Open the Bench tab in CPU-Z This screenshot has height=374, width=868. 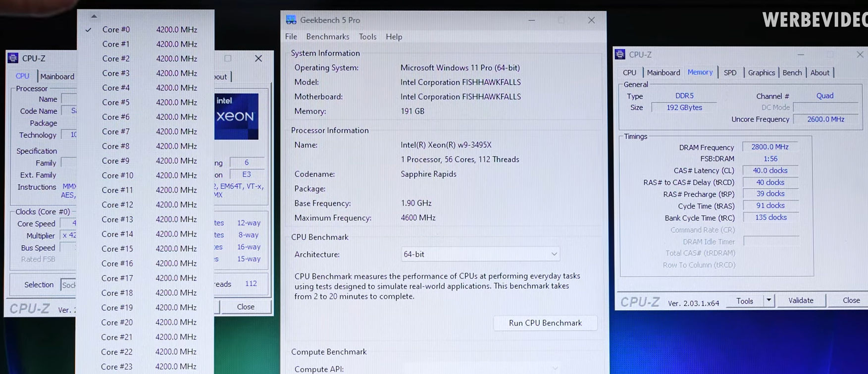792,73
